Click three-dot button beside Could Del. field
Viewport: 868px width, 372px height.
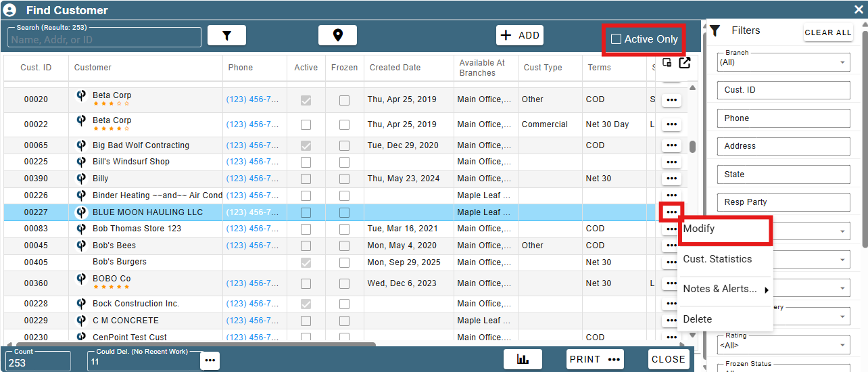click(x=210, y=361)
